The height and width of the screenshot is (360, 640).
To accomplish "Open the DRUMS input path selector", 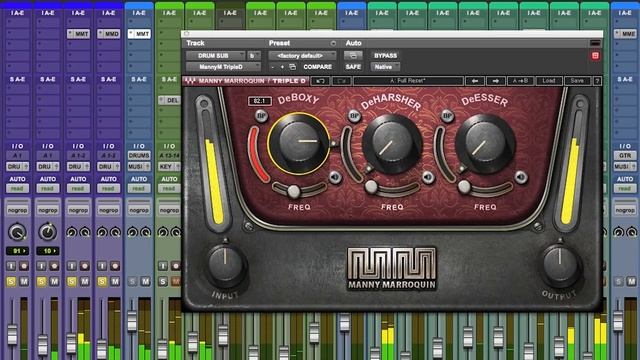I will pyautogui.click(x=139, y=156).
